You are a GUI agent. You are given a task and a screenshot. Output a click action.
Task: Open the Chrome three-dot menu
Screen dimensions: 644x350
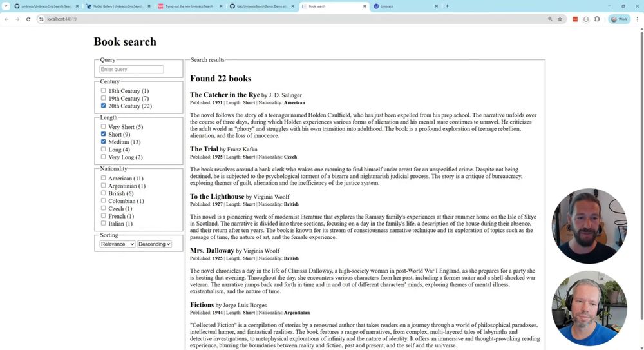[x=638, y=19]
